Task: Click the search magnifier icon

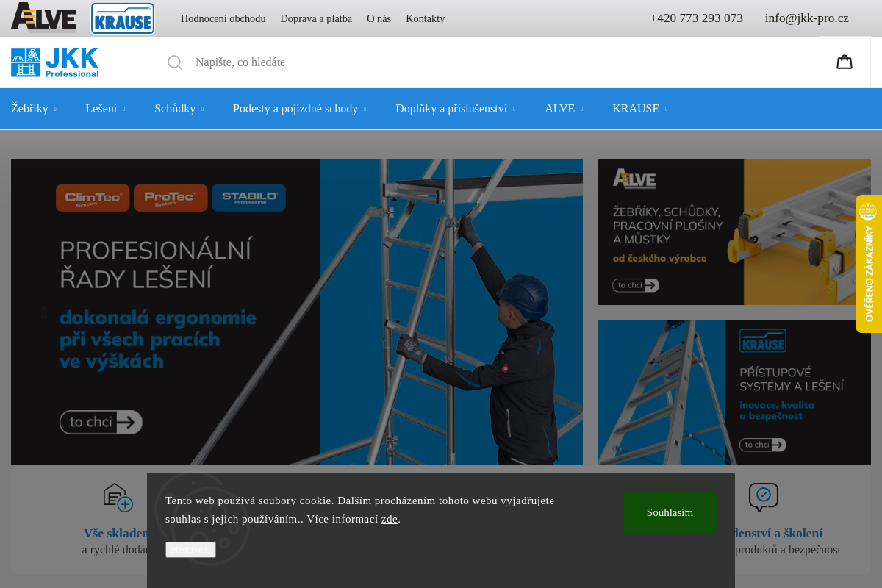Action: (x=175, y=62)
